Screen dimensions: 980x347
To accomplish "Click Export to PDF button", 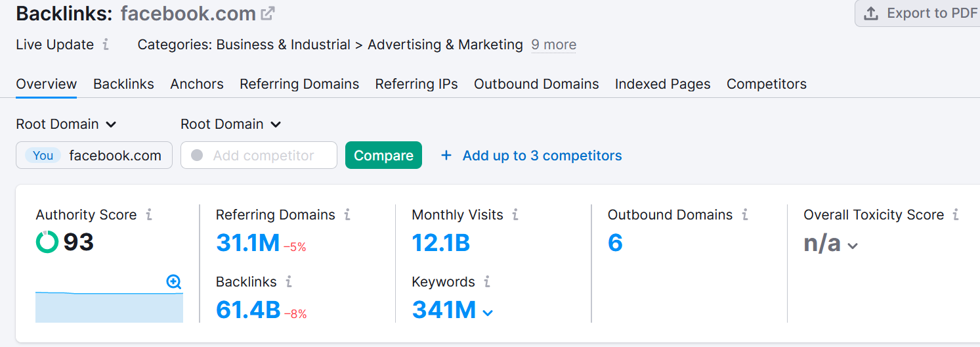I will 919,13.
